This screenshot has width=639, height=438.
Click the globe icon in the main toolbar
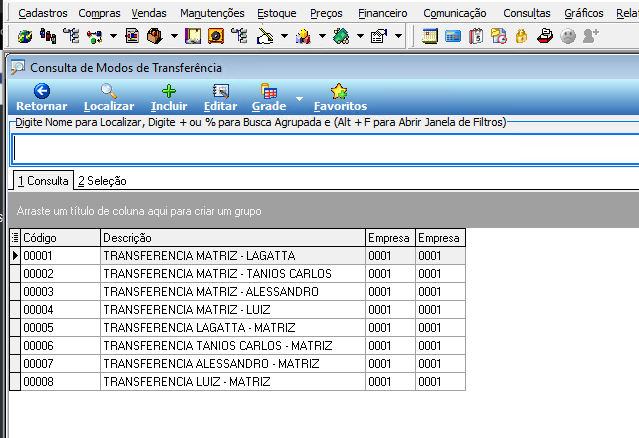point(25,36)
